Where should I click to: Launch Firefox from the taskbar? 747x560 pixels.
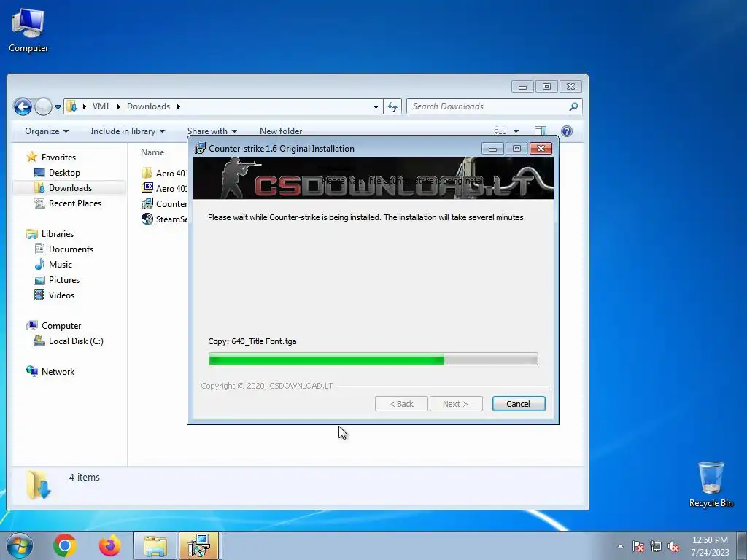[109, 545]
